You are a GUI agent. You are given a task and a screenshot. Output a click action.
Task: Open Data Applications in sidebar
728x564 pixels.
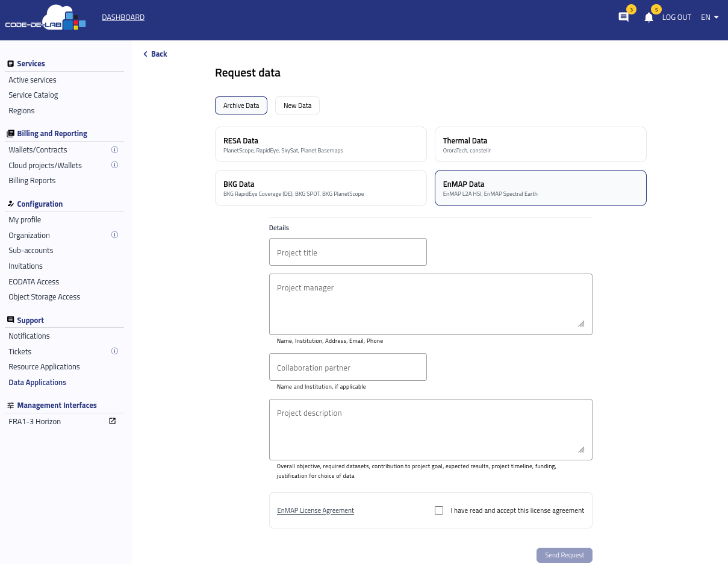[37, 383]
